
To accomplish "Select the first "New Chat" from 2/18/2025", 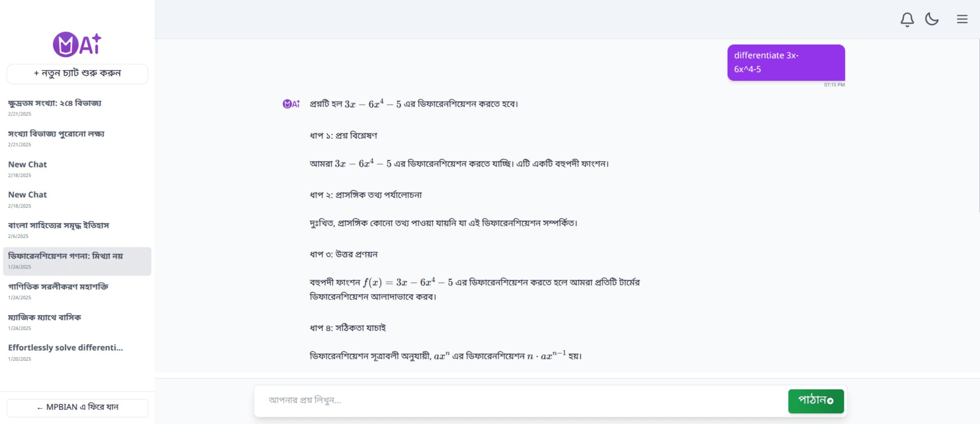I will [27, 165].
